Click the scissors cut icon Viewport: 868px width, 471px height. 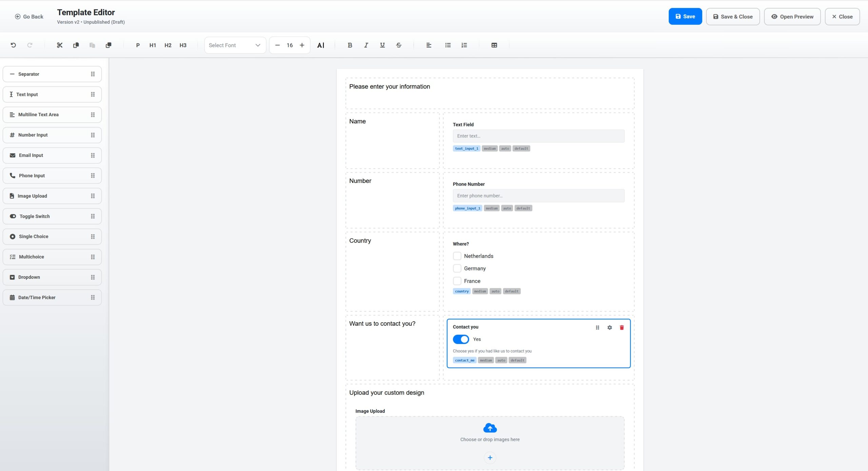coord(60,45)
